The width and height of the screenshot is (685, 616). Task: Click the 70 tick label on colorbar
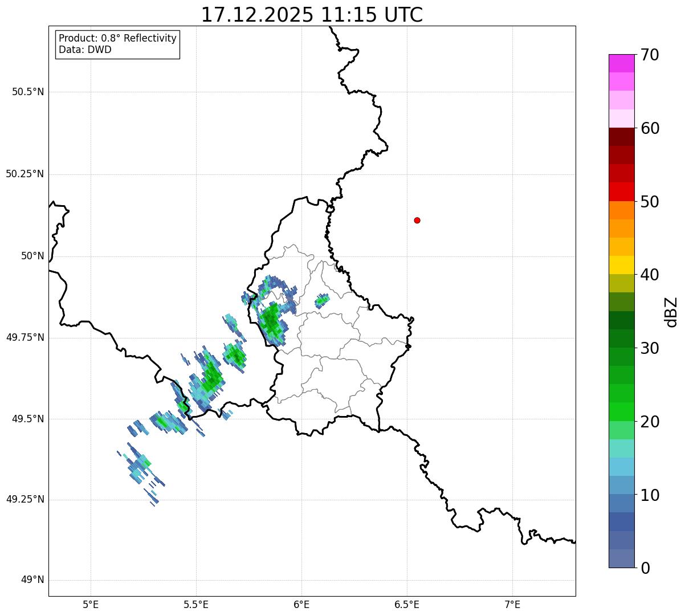pyautogui.click(x=649, y=55)
